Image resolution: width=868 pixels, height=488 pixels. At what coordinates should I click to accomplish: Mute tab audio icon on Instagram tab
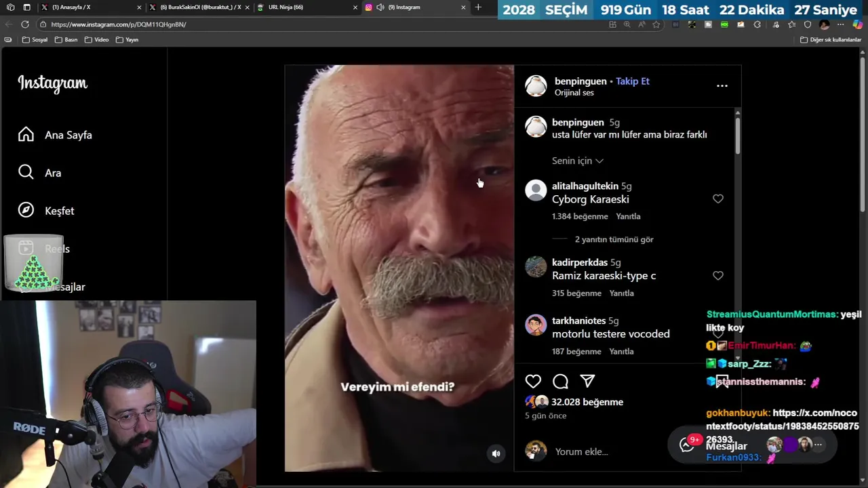[x=380, y=7]
